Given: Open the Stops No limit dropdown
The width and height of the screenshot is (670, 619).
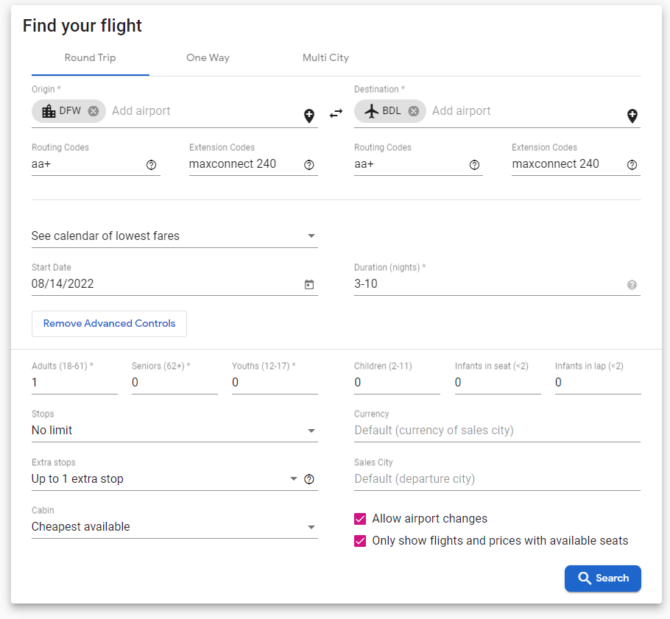Looking at the screenshot, I should (174, 430).
